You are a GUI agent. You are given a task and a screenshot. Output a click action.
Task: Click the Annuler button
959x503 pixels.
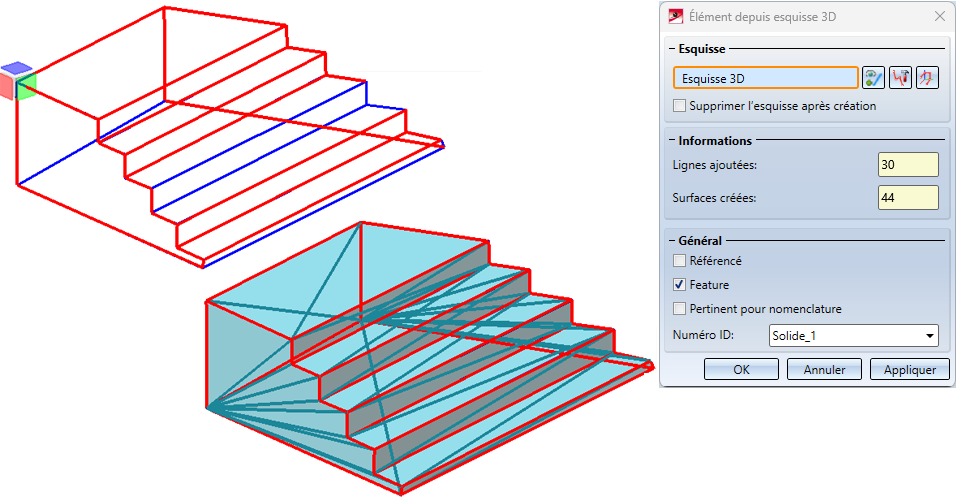click(x=824, y=370)
